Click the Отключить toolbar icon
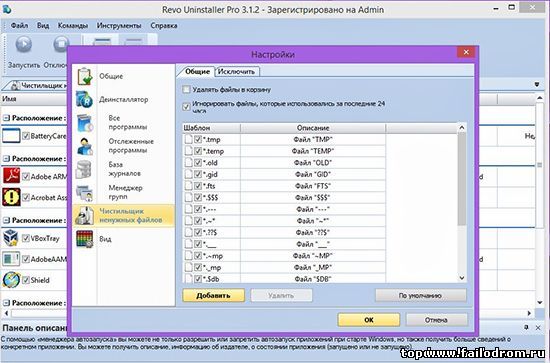 point(61,45)
